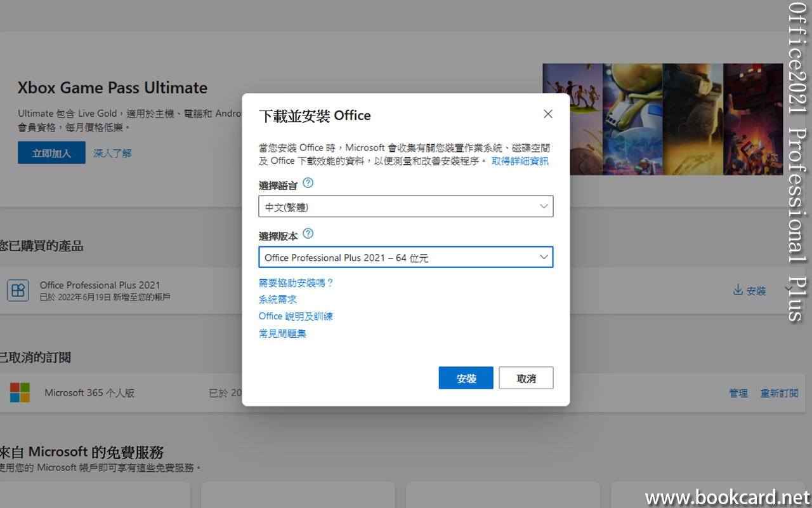Image resolution: width=812 pixels, height=508 pixels.
Task: Open 取得詳細資訊 link
Action: click(x=520, y=161)
